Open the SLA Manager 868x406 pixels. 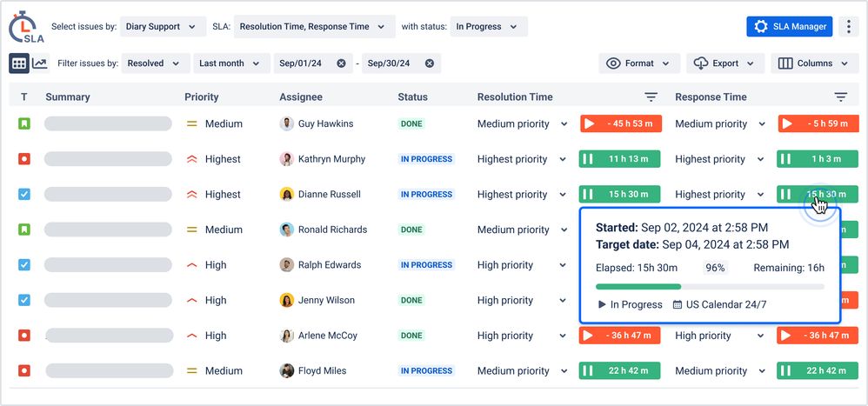[x=789, y=26]
